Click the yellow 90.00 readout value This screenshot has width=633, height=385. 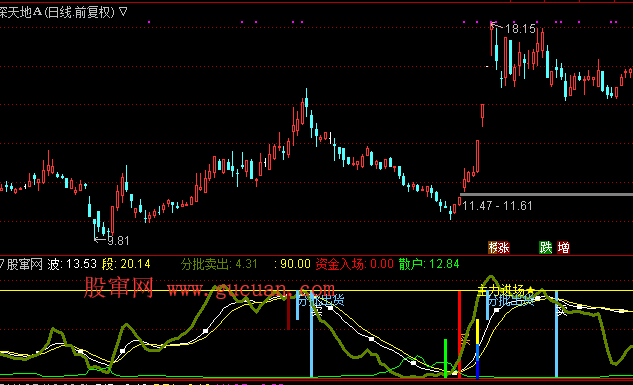click(295, 264)
